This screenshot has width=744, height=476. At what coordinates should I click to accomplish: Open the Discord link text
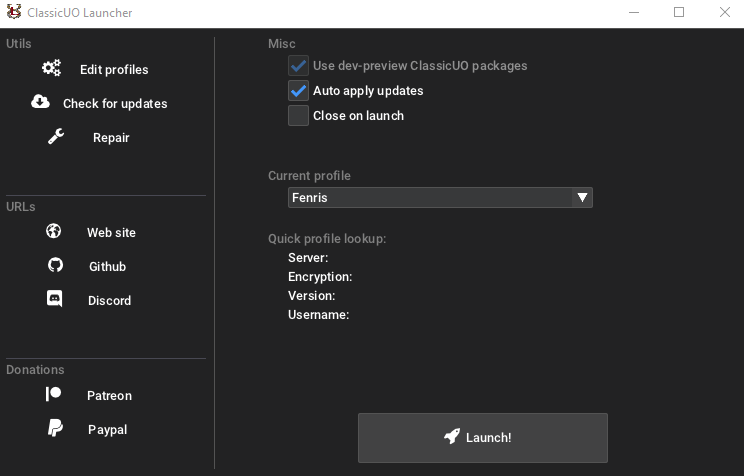(109, 301)
